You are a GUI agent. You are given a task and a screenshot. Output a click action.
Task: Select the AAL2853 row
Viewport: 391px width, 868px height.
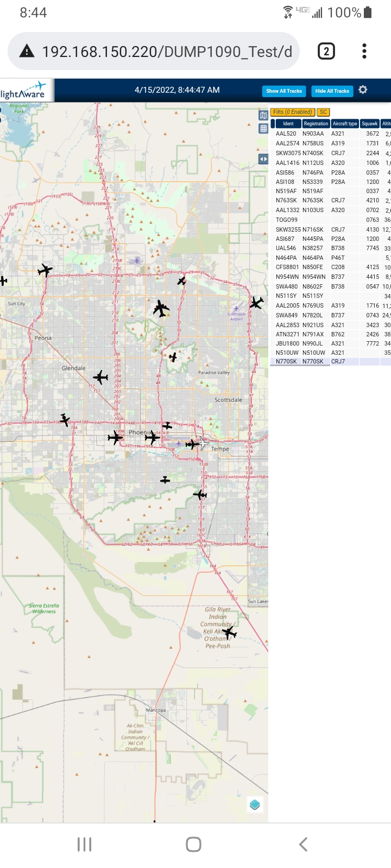tap(330, 325)
